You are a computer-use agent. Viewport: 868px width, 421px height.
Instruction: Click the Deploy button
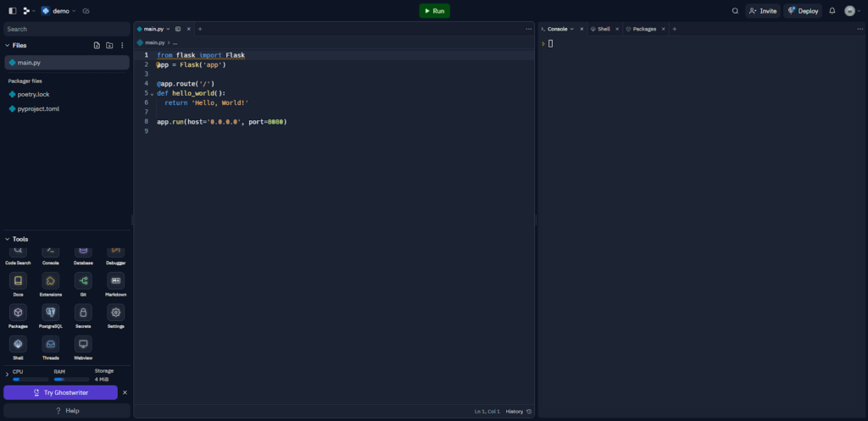point(803,11)
